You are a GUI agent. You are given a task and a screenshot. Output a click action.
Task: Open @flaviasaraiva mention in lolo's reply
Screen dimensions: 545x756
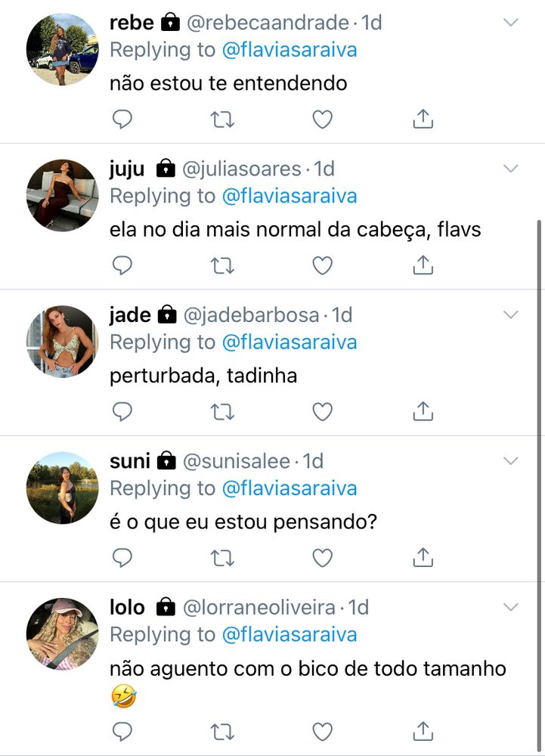289,634
